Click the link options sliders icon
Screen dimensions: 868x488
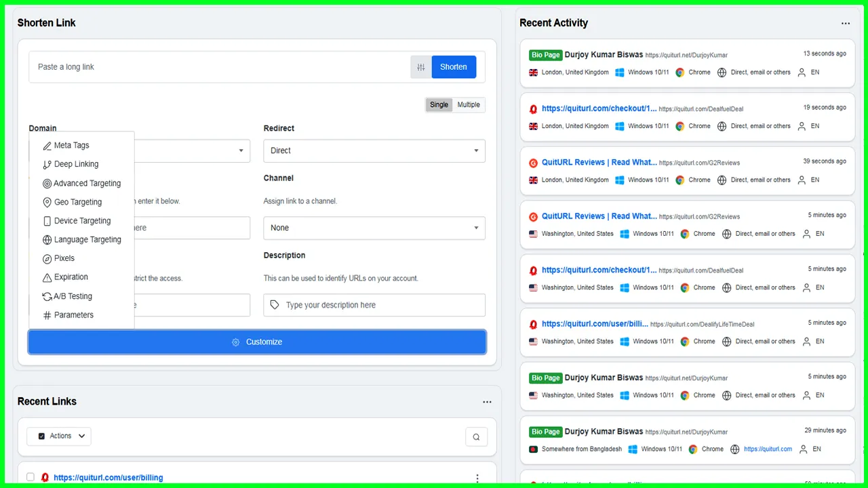click(421, 67)
